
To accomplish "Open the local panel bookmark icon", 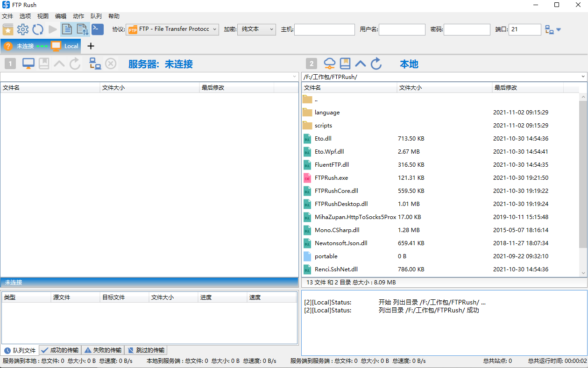I will 345,64.
